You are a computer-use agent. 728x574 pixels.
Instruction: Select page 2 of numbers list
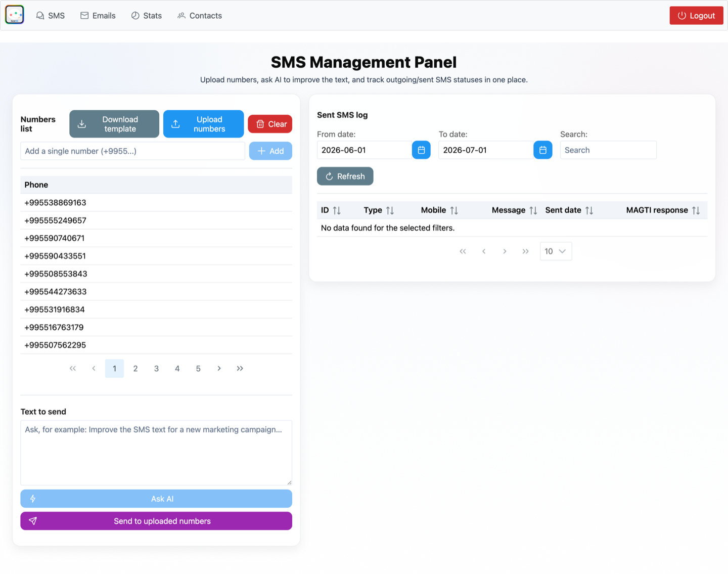click(135, 369)
